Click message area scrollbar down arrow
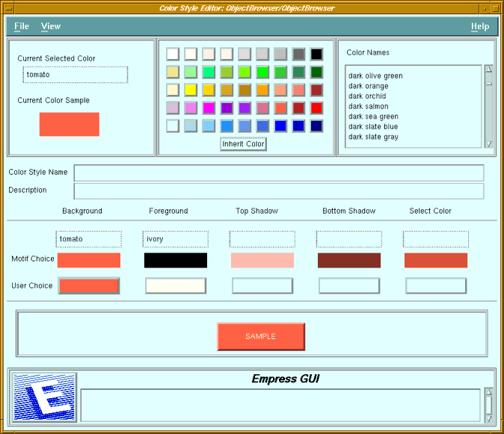This screenshot has width=504, height=434. pyautogui.click(x=489, y=419)
